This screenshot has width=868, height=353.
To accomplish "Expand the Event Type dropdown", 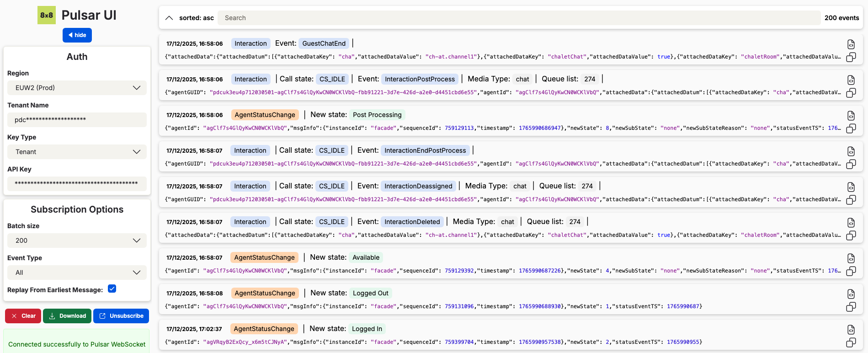I will 77,273.
